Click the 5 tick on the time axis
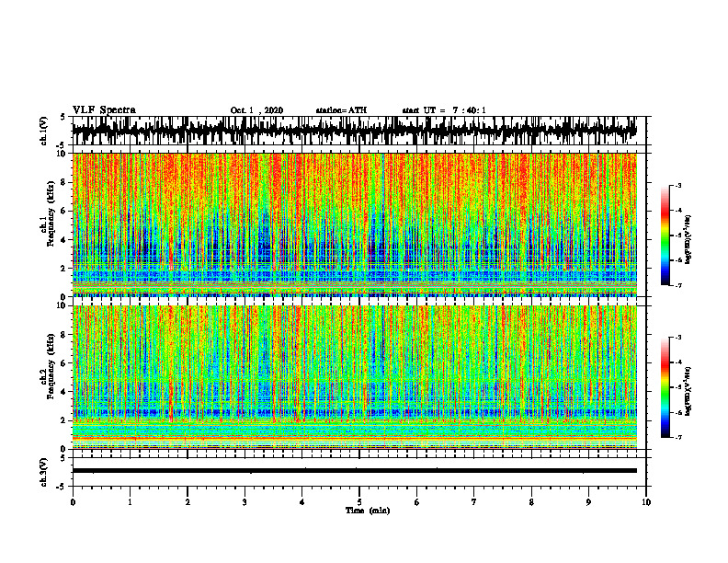 [359, 502]
